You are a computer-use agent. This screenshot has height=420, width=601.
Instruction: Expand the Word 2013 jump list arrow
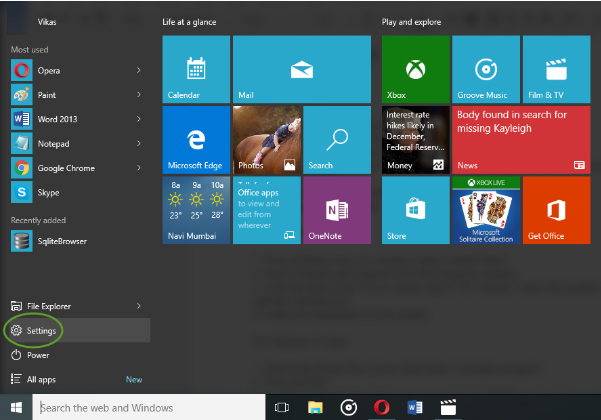(139, 119)
